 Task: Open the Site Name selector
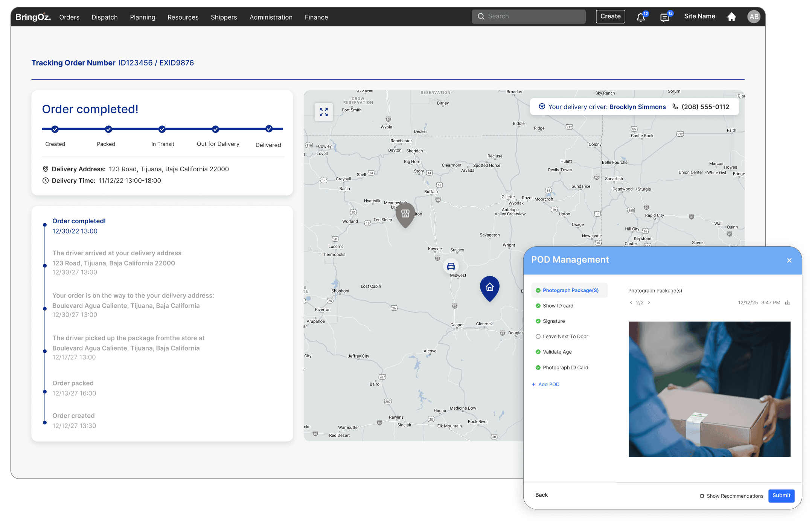tap(699, 16)
